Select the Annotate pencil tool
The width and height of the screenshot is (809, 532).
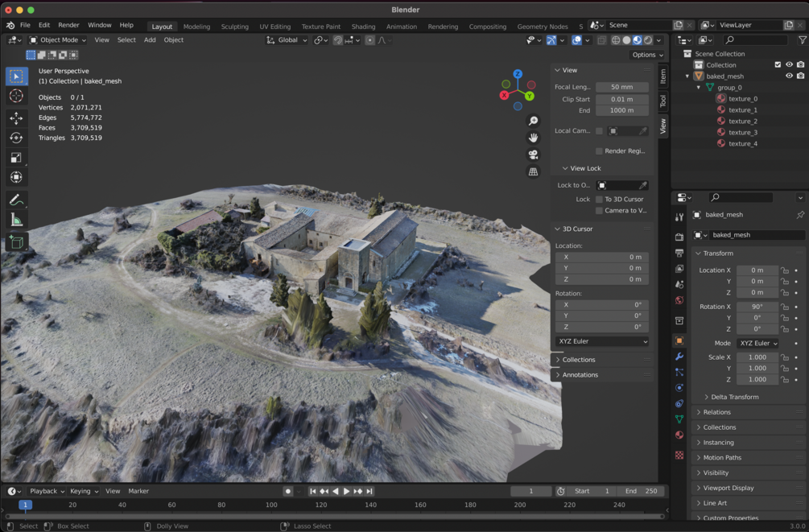17,200
